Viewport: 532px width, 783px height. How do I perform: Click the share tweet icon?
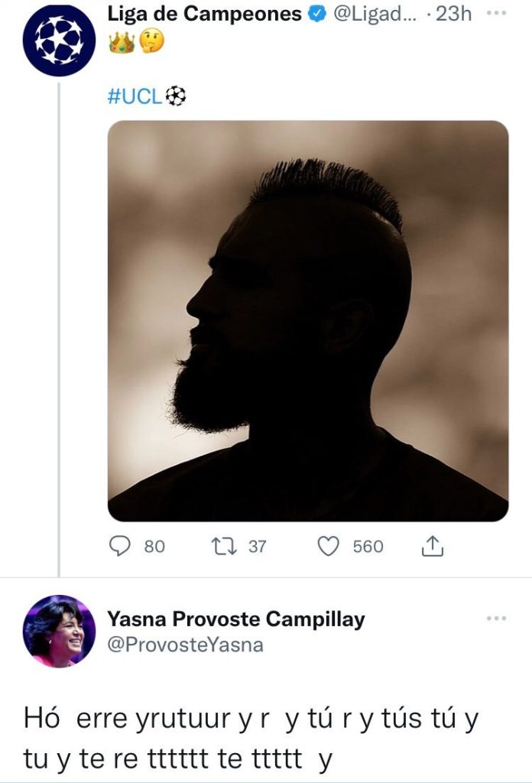pos(433,544)
